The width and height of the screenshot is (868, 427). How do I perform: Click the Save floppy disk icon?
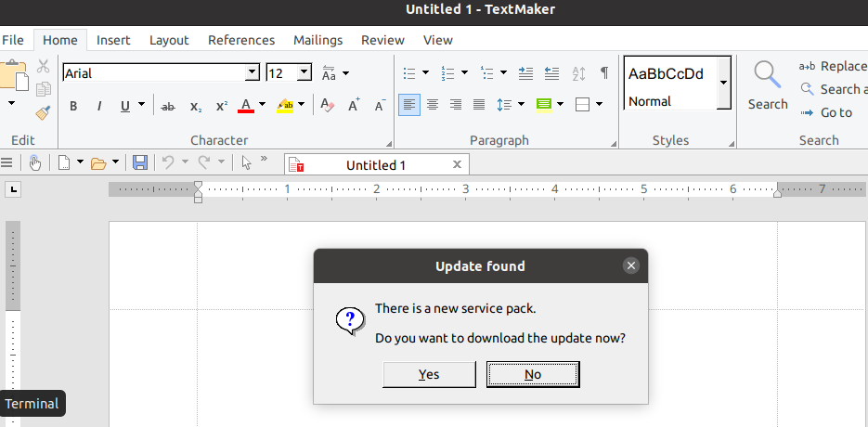click(140, 162)
